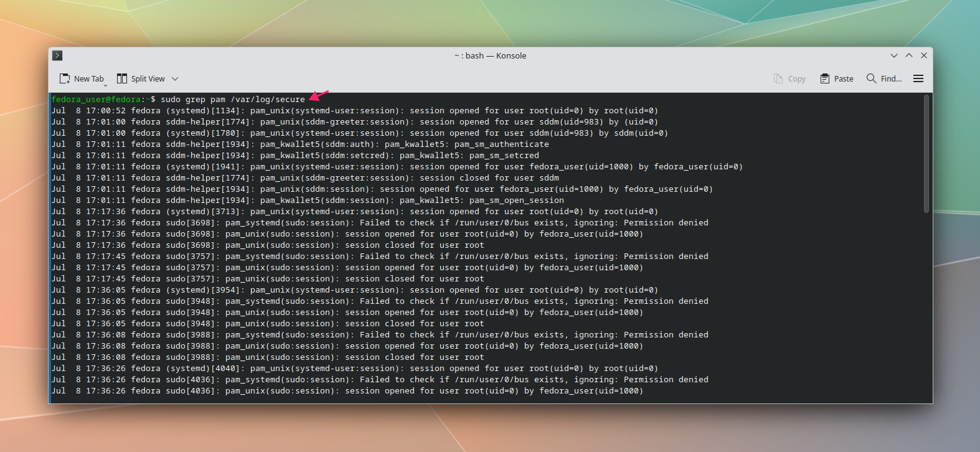The width and height of the screenshot is (980, 452).
Task: Click 'Permission denied' on the sudo[4036] line
Action: coord(666,379)
